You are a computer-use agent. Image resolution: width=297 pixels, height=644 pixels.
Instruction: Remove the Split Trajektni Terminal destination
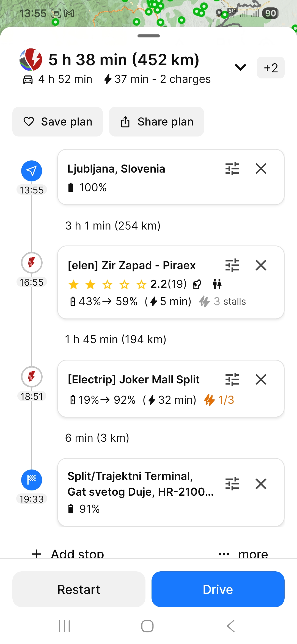[x=261, y=484]
